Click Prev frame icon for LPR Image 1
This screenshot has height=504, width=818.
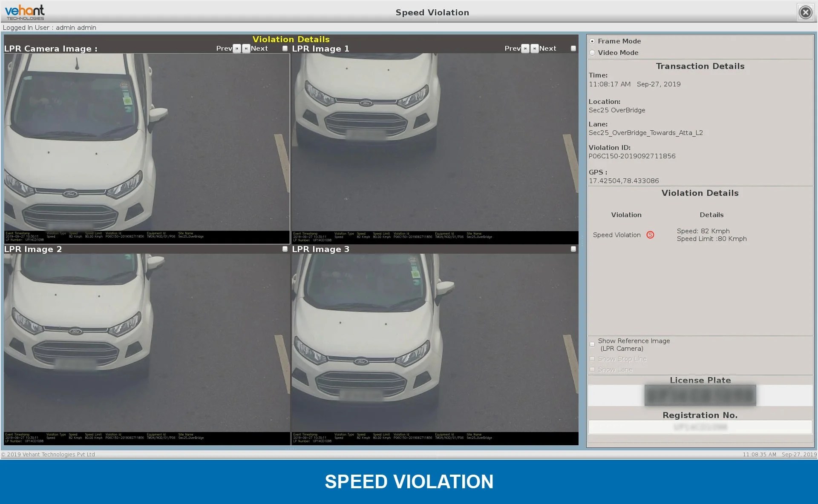[x=525, y=49]
